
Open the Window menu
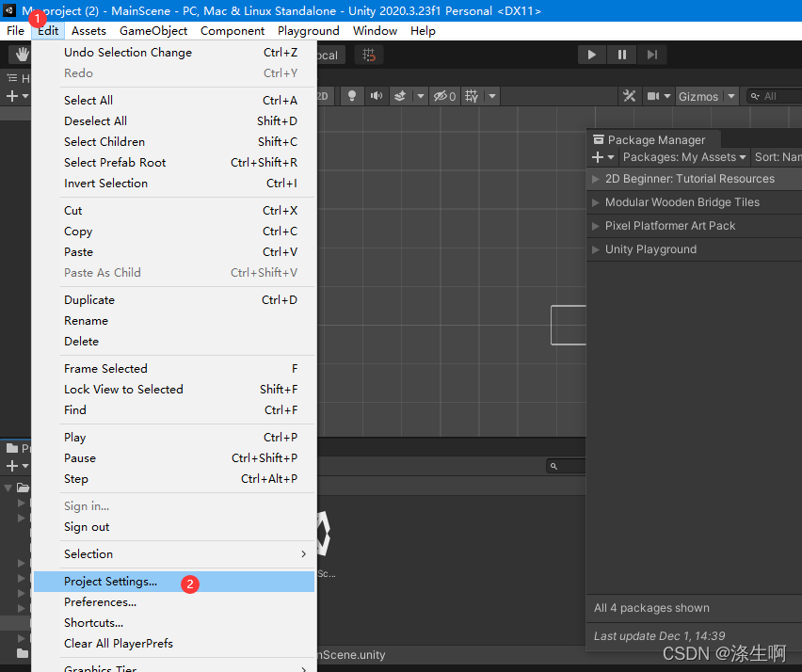tap(375, 31)
